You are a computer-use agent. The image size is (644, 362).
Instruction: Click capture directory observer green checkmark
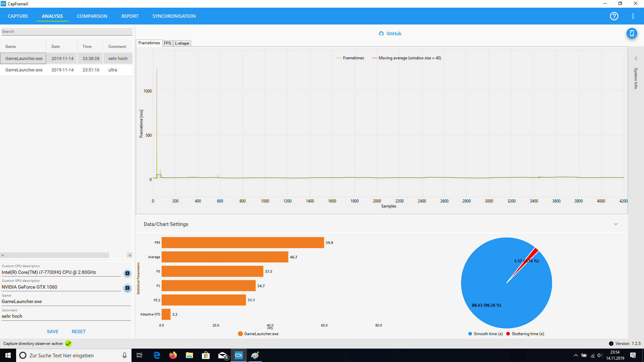click(x=68, y=344)
